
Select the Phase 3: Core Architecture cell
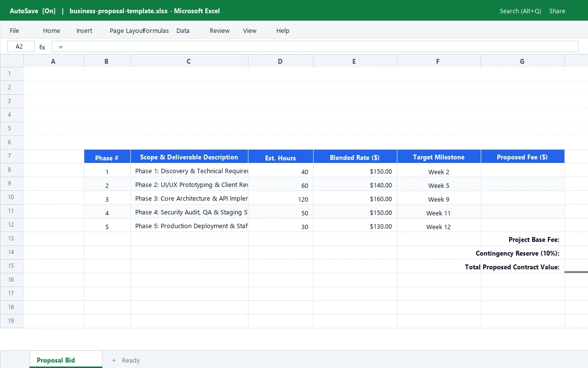pyautogui.click(x=190, y=198)
